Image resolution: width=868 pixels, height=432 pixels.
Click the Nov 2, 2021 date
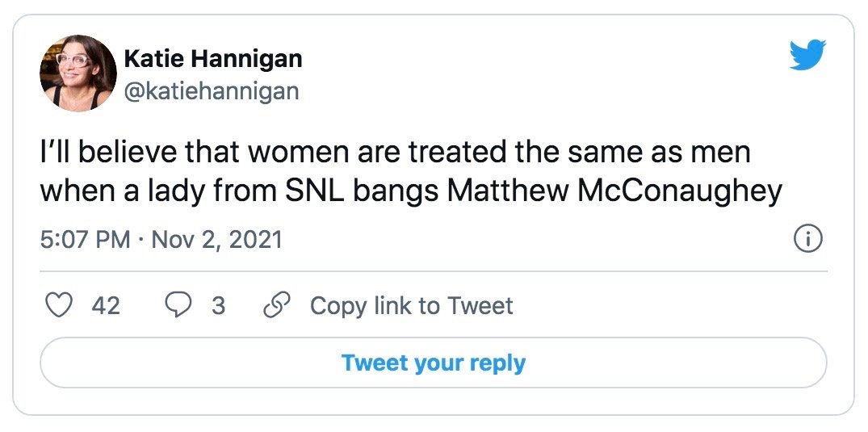216,240
